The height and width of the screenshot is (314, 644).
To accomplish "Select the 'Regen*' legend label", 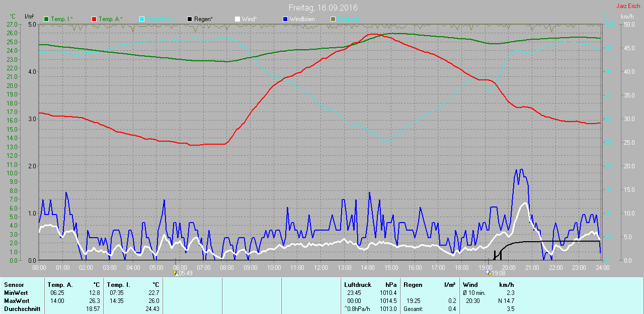I will (x=203, y=19).
